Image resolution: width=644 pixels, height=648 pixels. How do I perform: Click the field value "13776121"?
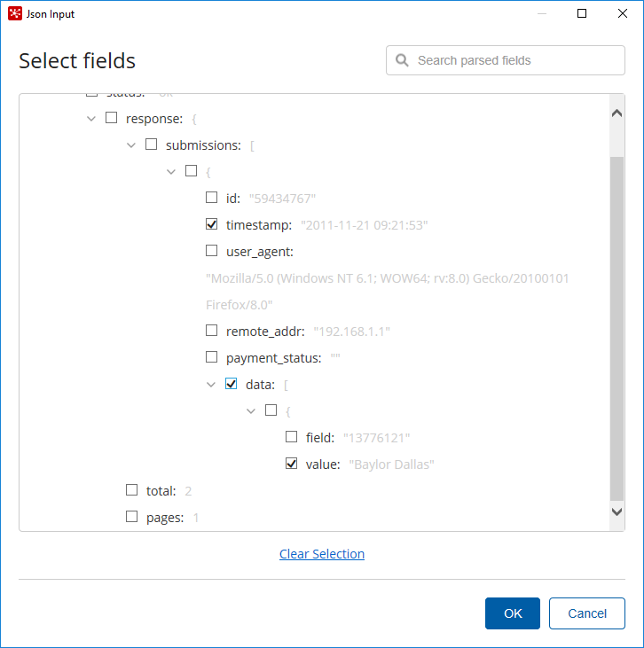pos(377,438)
